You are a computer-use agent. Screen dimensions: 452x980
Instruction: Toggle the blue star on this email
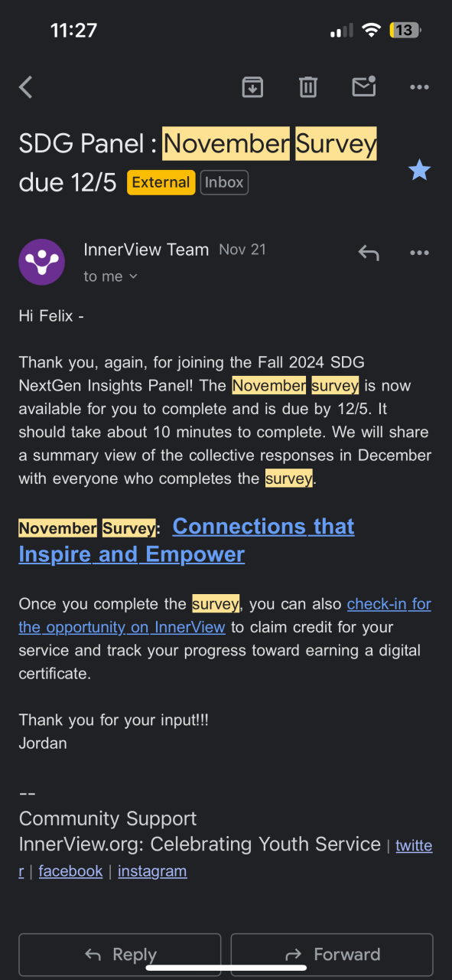tap(419, 169)
